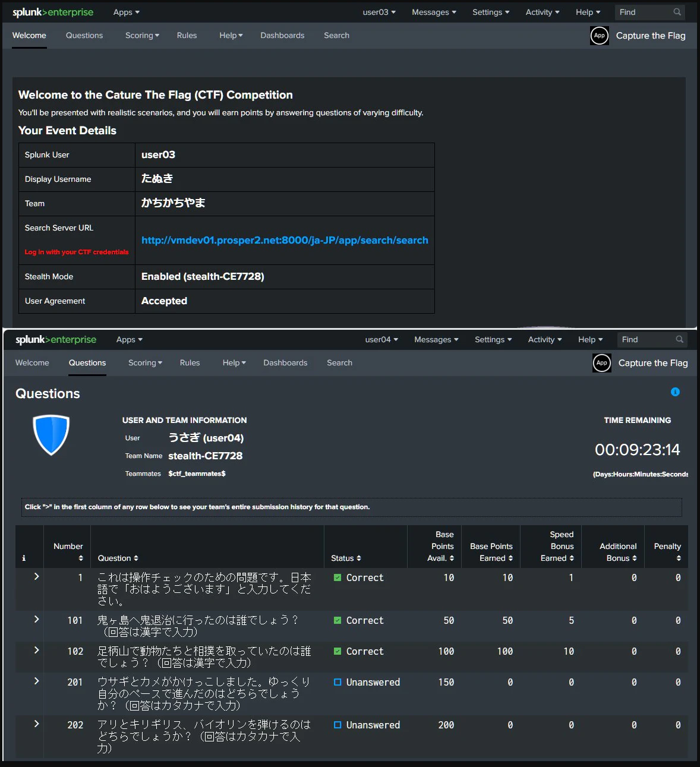700x767 pixels.
Task: Click the Find input in upper window
Action: click(649, 12)
